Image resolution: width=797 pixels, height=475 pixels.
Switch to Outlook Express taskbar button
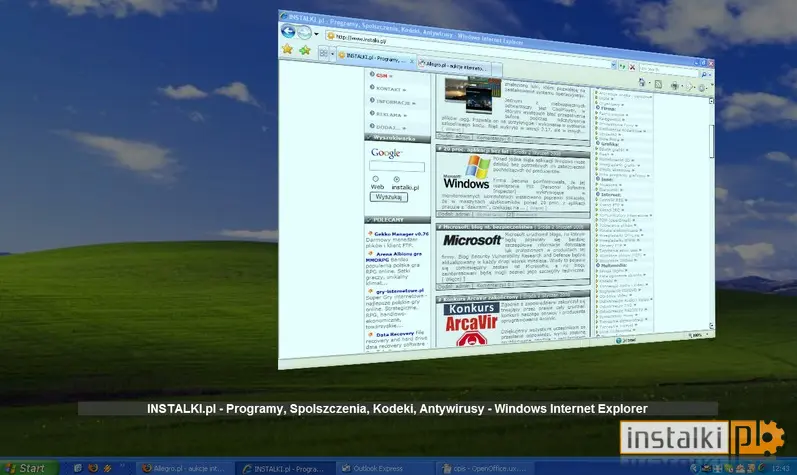click(386, 468)
